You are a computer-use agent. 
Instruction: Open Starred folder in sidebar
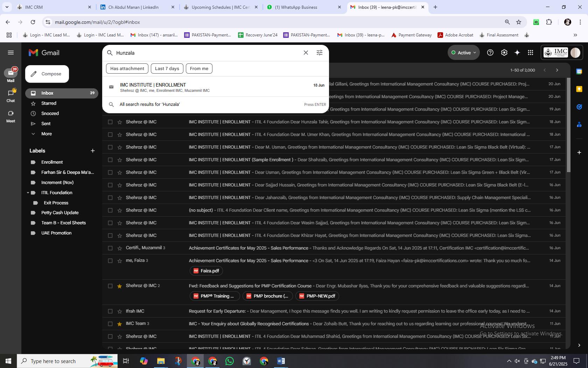pos(49,103)
